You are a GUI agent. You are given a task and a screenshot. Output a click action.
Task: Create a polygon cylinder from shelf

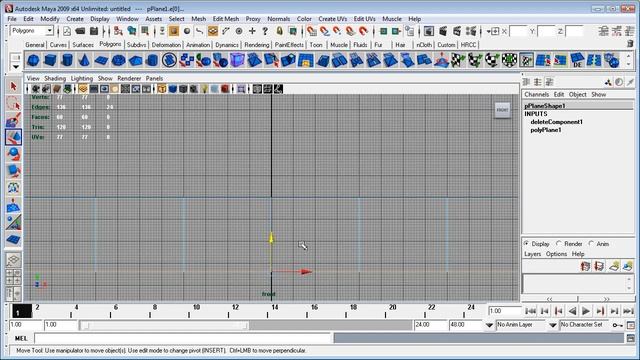67,60
